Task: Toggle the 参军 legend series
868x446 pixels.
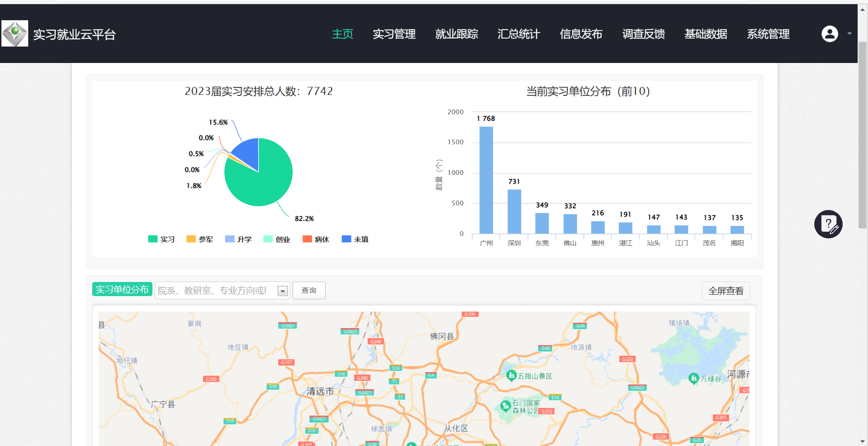Action: click(200, 239)
